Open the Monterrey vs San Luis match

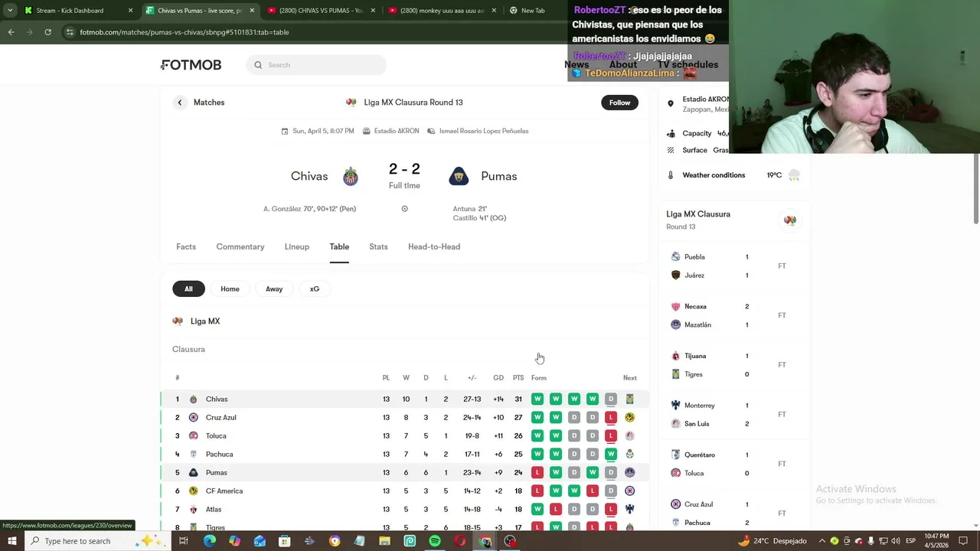pyautogui.click(x=734, y=414)
